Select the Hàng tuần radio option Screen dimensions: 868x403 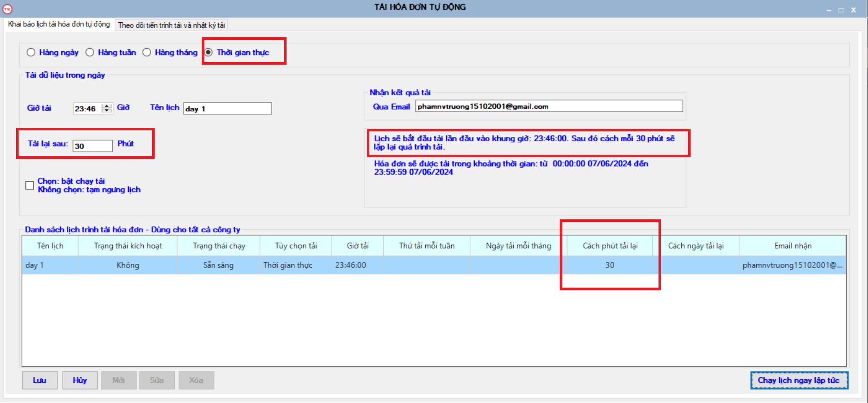90,52
